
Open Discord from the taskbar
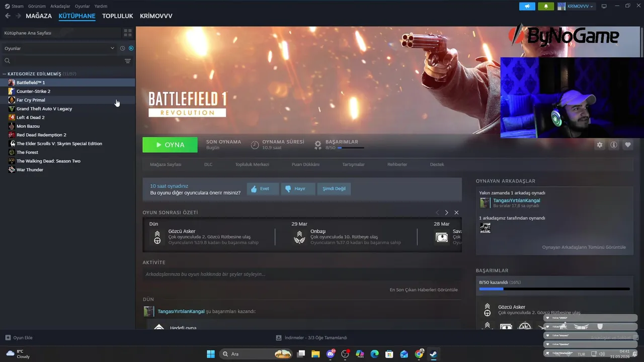pos(331,354)
